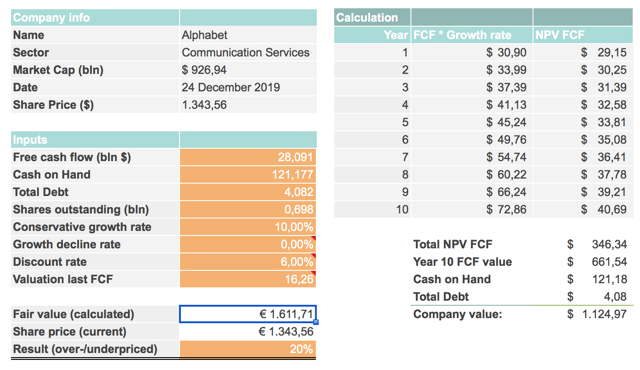The width and height of the screenshot is (640, 370).
Task: Click the red comment marker on Growth decline rate
Action: pos(313,238)
